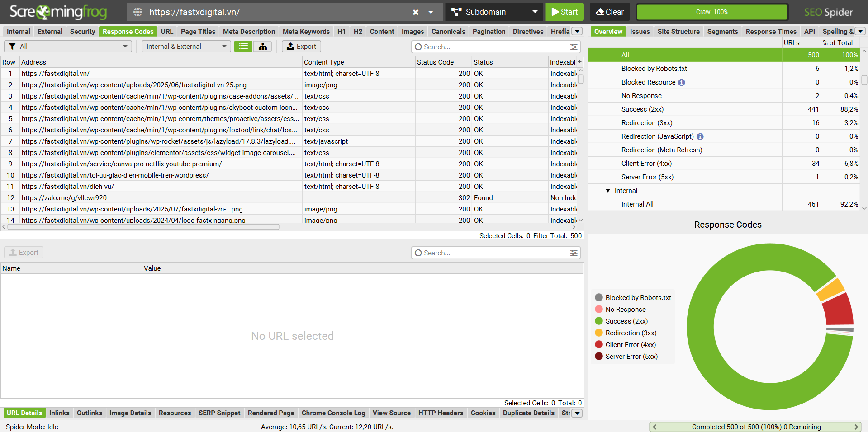Open the Image Details bottom tab
Image resolution: width=868 pixels, height=432 pixels.
pos(130,413)
